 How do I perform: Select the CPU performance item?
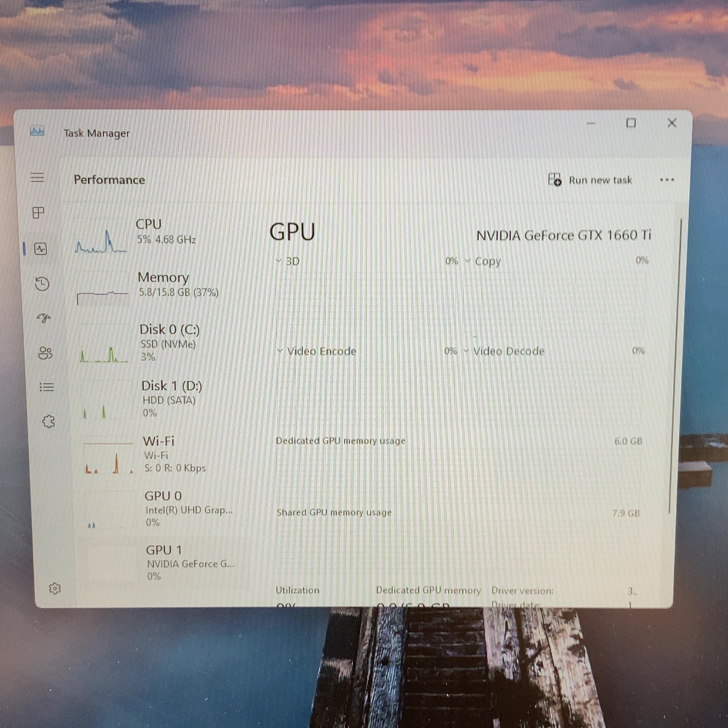pyautogui.click(x=157, y=236)
